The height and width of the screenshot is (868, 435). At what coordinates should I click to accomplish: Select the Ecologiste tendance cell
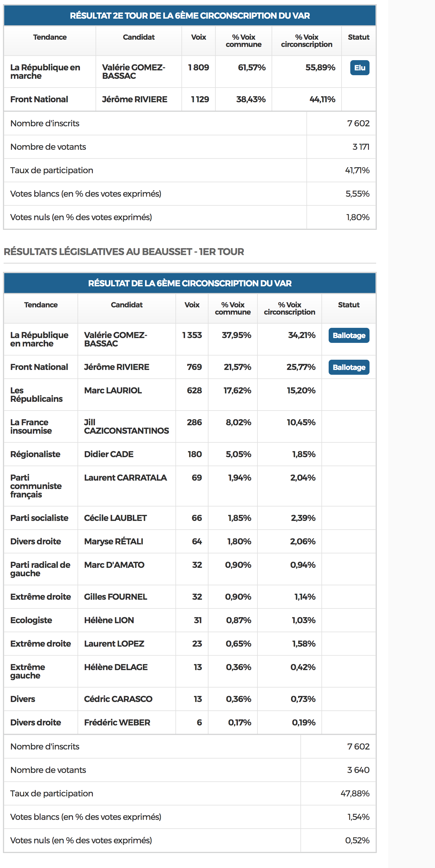(31, 620)
